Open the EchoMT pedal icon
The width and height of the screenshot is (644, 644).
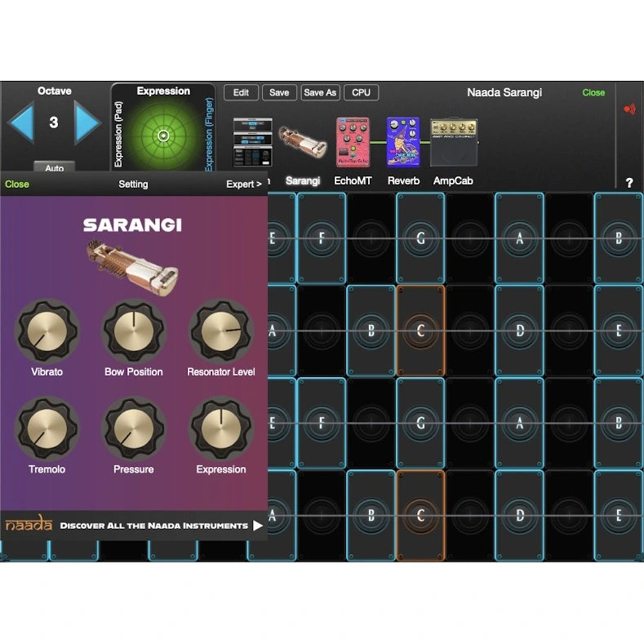pyautogui.click(x=353, y=142)
